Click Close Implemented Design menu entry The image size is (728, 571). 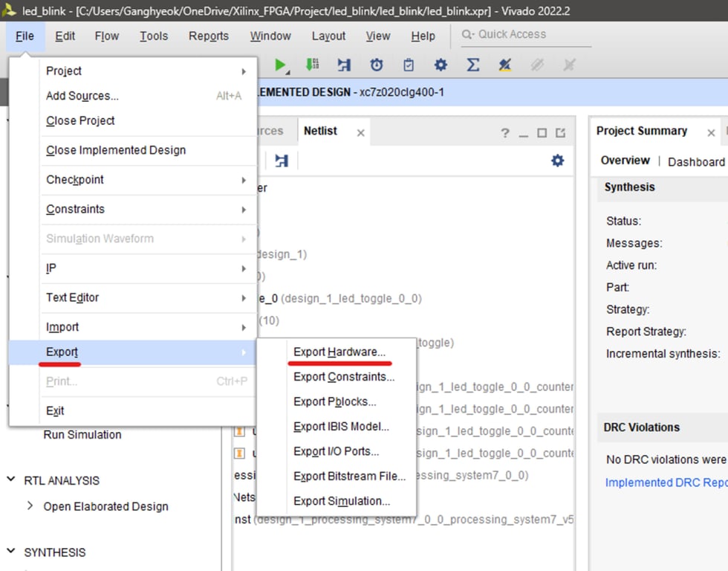tap(116, 150)
